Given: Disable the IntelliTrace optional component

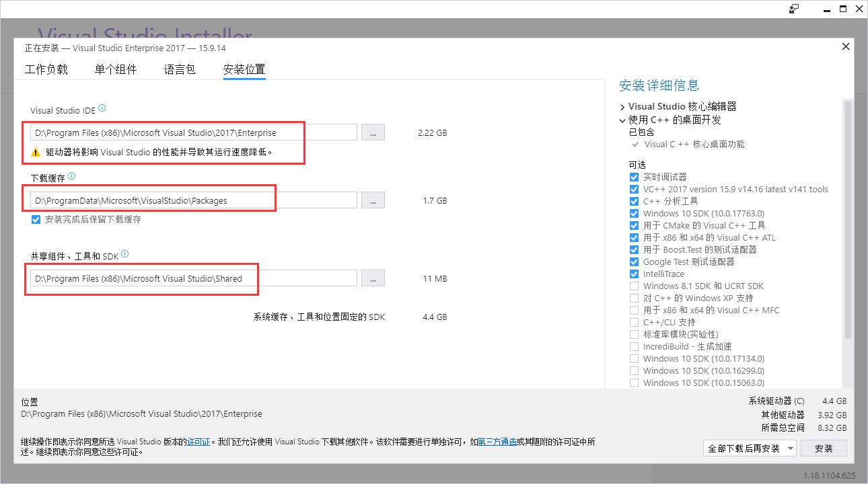Looking at the screenshot, I should 634,274.
